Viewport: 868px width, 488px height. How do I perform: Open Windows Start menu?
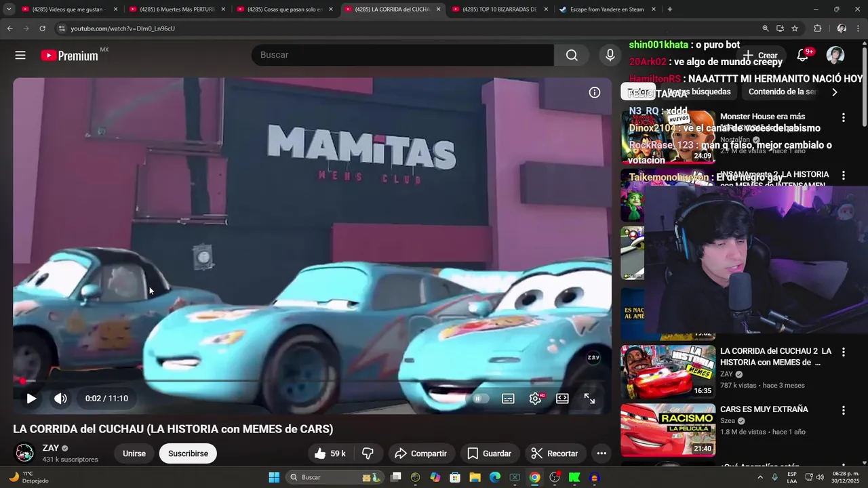(274, 477)
